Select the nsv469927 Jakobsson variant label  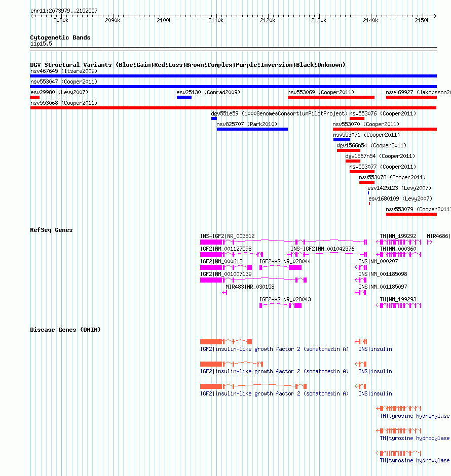(x=418, y=92)
